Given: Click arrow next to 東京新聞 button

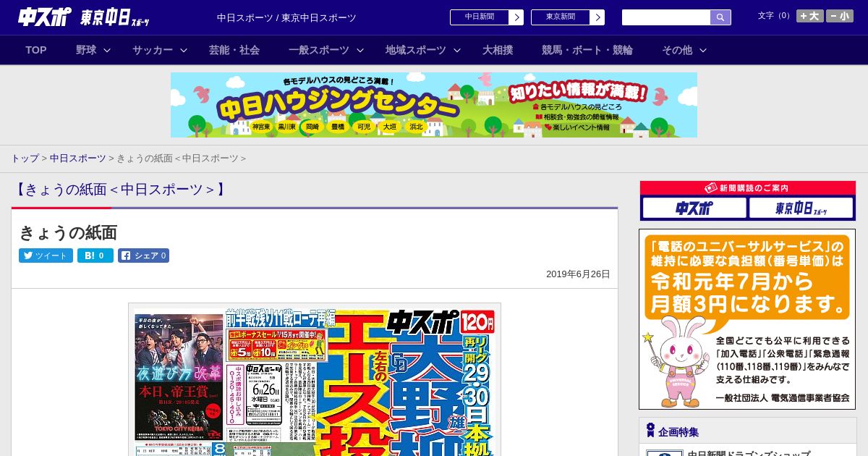Looking at the screenshot, I should click(597, 17).
